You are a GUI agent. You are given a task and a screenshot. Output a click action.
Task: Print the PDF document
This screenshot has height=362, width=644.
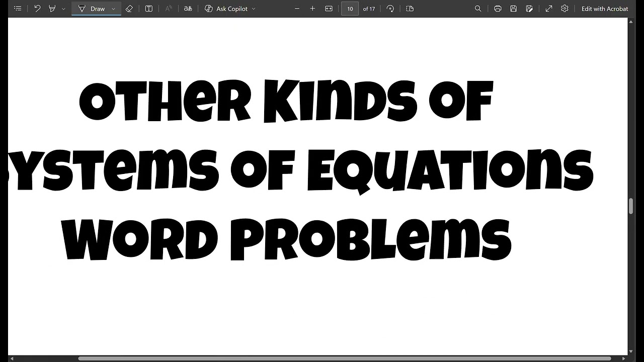[498, 9]
